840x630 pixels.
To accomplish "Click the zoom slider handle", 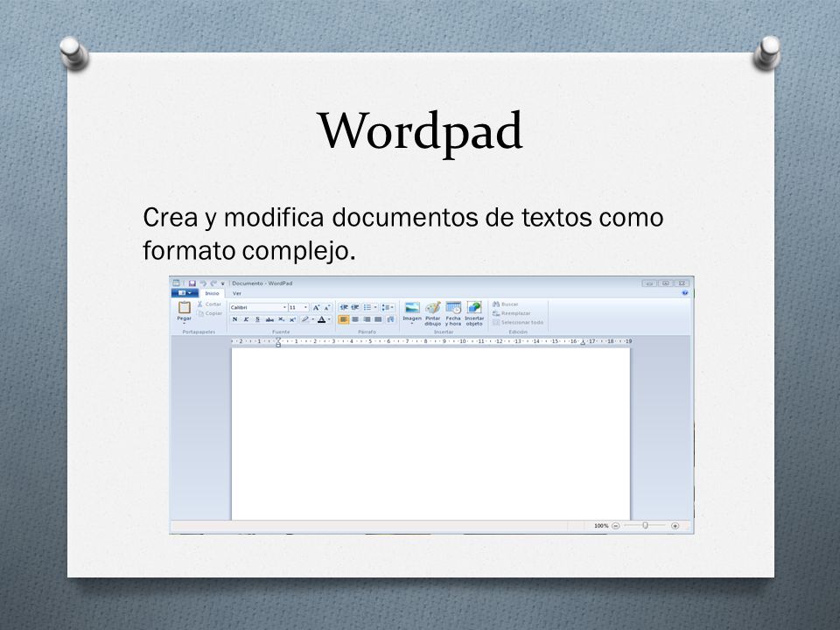I will click(x=646, y=526).
